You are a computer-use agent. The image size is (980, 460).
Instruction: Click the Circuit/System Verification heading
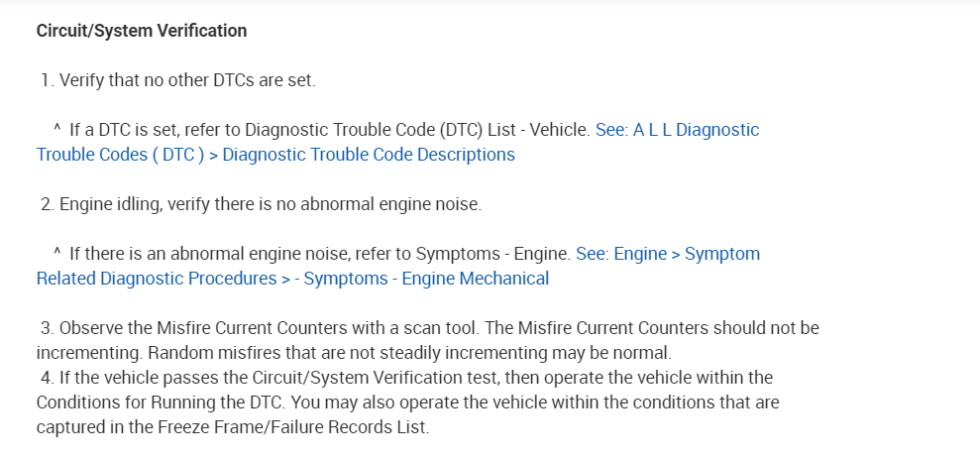142,31
